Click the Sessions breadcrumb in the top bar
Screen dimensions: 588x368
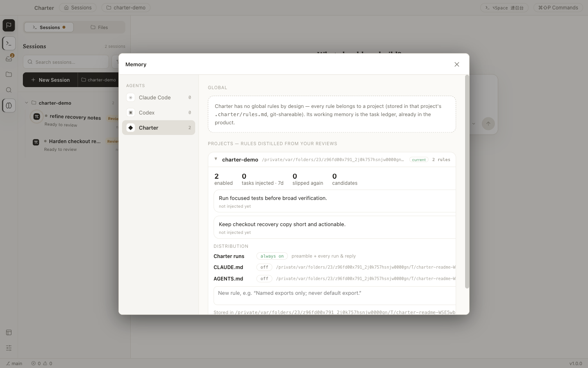point(78,7)
